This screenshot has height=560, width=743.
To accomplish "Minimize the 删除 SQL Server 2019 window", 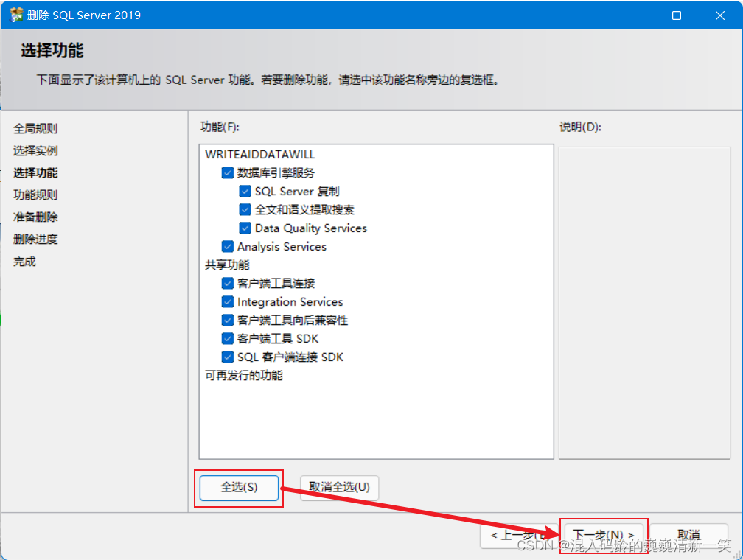I will pos(634,15).
